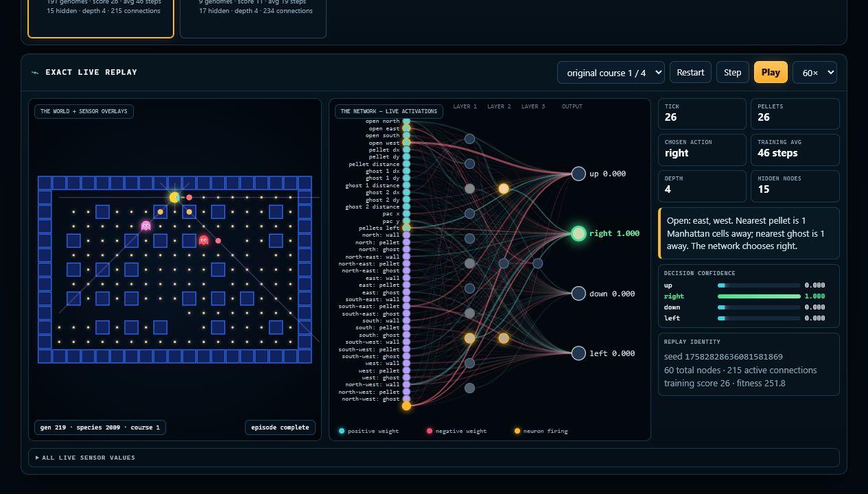The height and width of the screenshot is (494, 868).
Task: Click the 'Output' column header
Action: click(572, 106)
